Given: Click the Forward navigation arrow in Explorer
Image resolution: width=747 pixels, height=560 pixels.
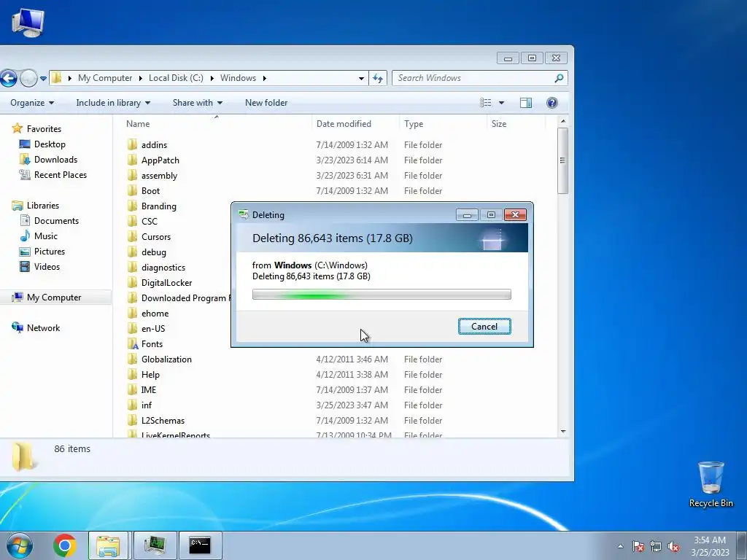Looking at the screenshot, I should 28,78.
